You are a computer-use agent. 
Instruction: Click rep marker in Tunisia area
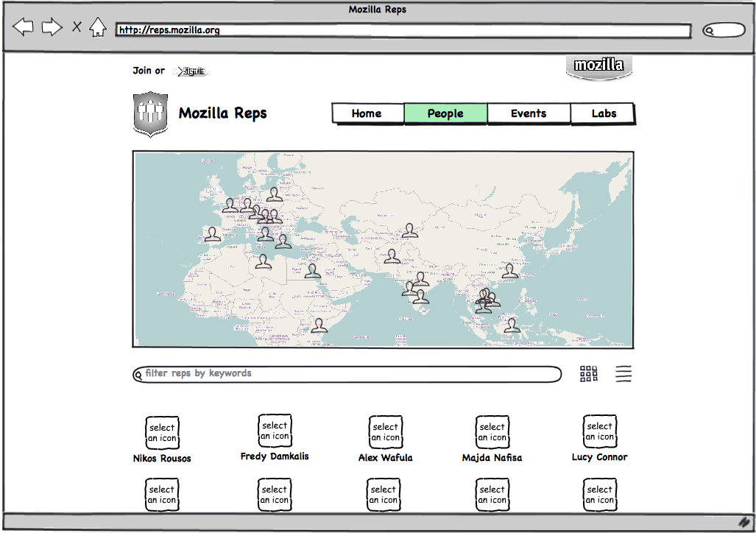point(264,261)
